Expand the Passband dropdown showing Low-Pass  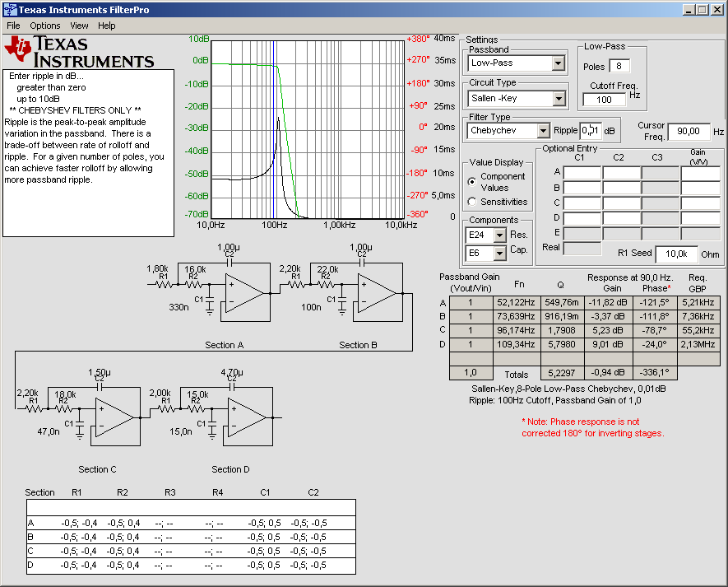(x=559, y=63)
